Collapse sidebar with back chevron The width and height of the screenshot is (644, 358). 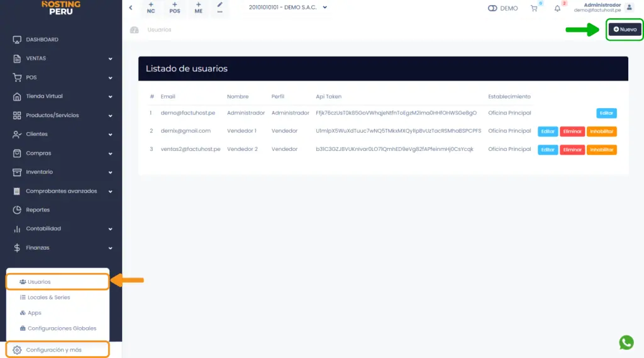click(131, 8)
